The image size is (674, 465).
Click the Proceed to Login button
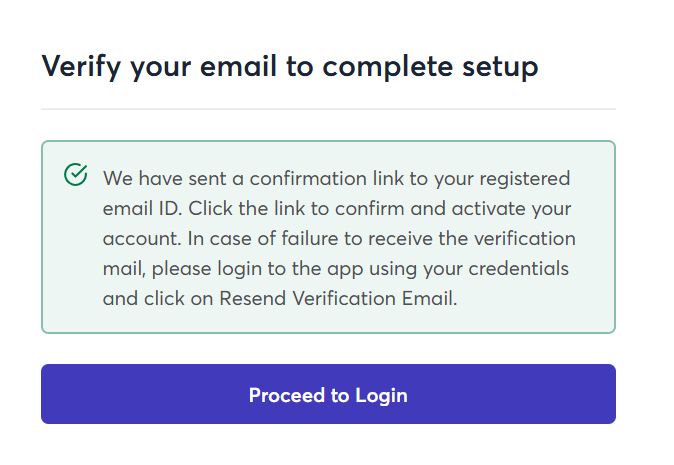(328, 394)
